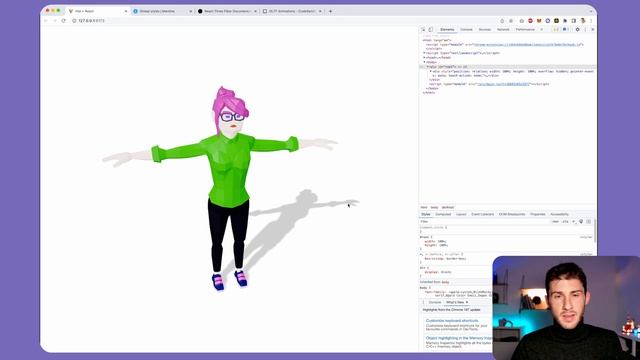This screenshot has height=360, width=640.
Task: Switch to the second browser tab
Action: (x=162, y=11)
